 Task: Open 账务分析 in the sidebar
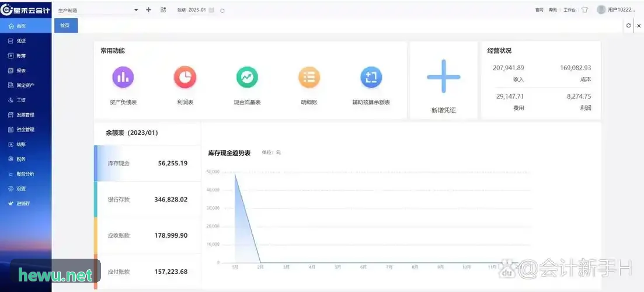point(26,173)
